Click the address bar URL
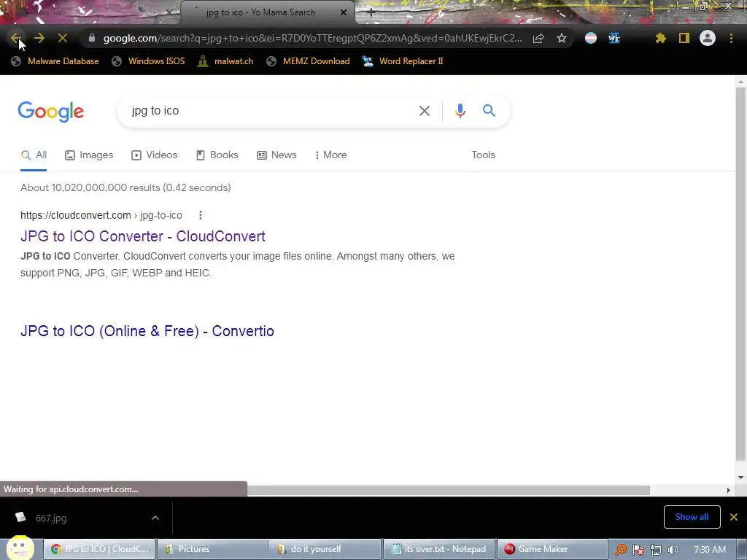 point(312,38)
